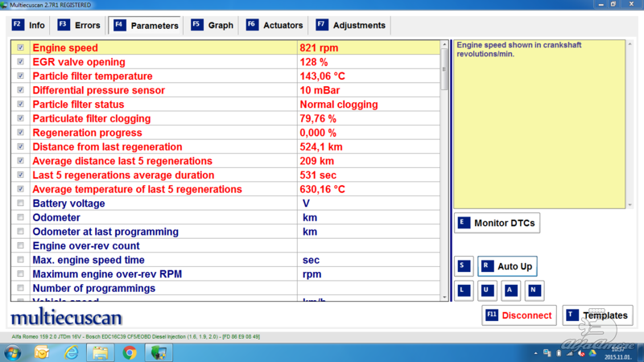Select the 128 % EGR value
The width and height of the screenshot is (644, 362).
click(314, 62)
